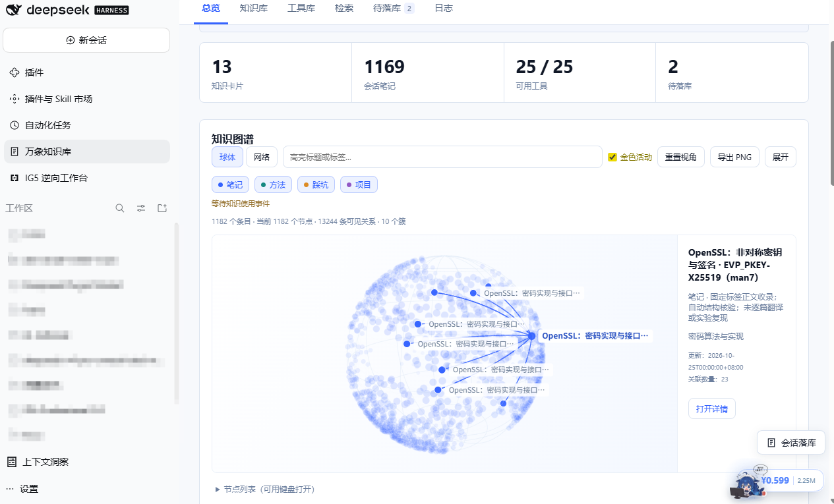834x504 pixels.
Task: Toggle the 金色活动 checkbox
Action: point(612,157)
